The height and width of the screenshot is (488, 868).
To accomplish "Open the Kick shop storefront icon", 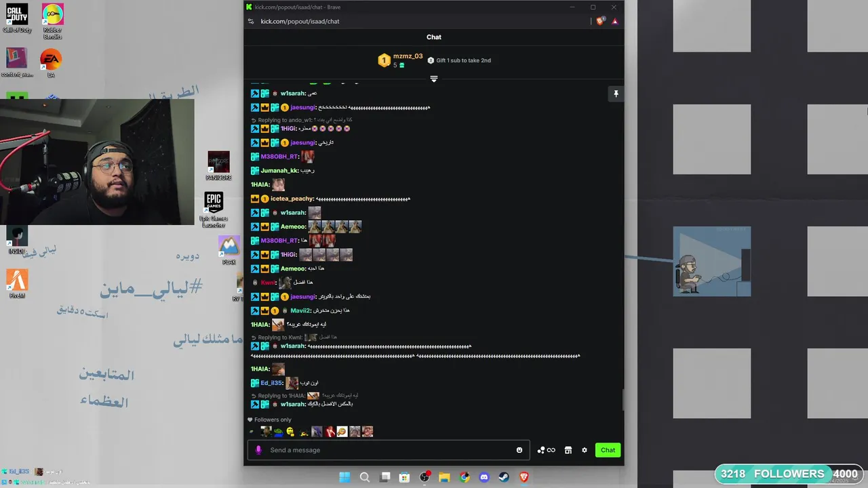I will click(568, 450).
